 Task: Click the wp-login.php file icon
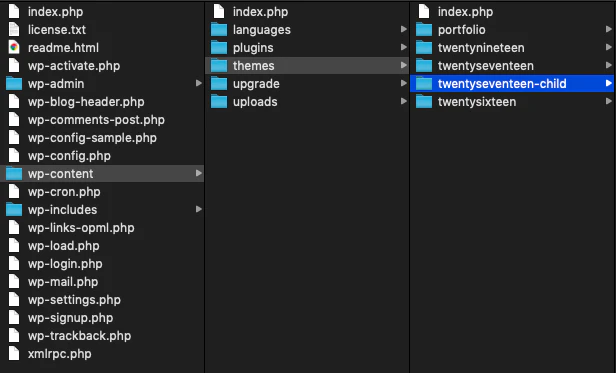(14, 264)
